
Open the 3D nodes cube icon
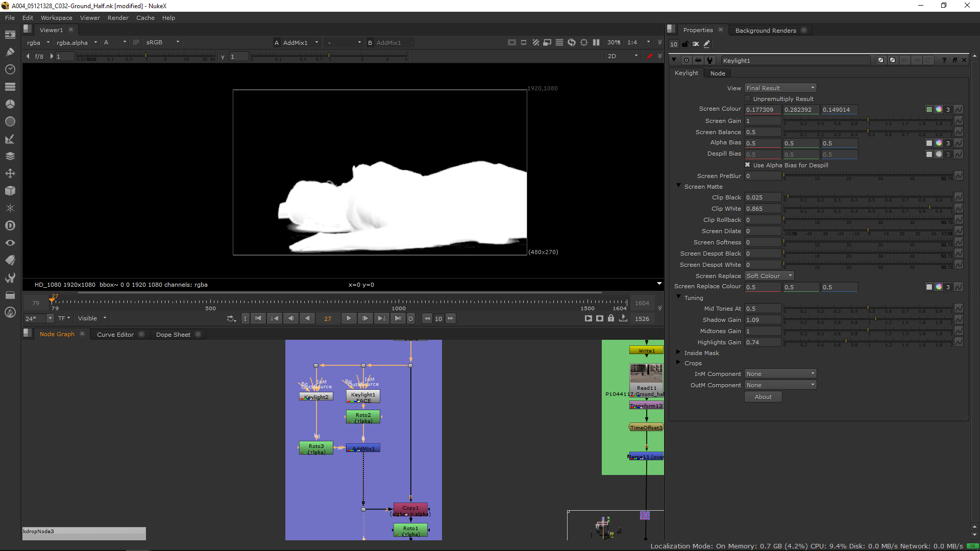tap(10, 191)
